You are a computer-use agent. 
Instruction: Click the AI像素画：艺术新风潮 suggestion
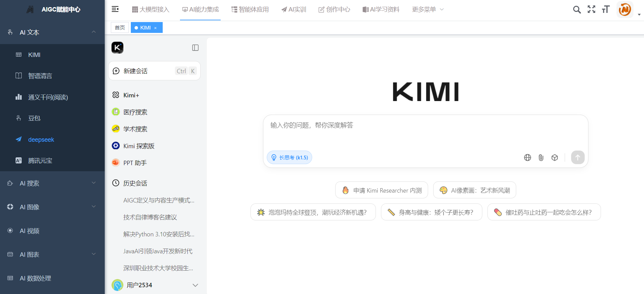pos(475,190)
